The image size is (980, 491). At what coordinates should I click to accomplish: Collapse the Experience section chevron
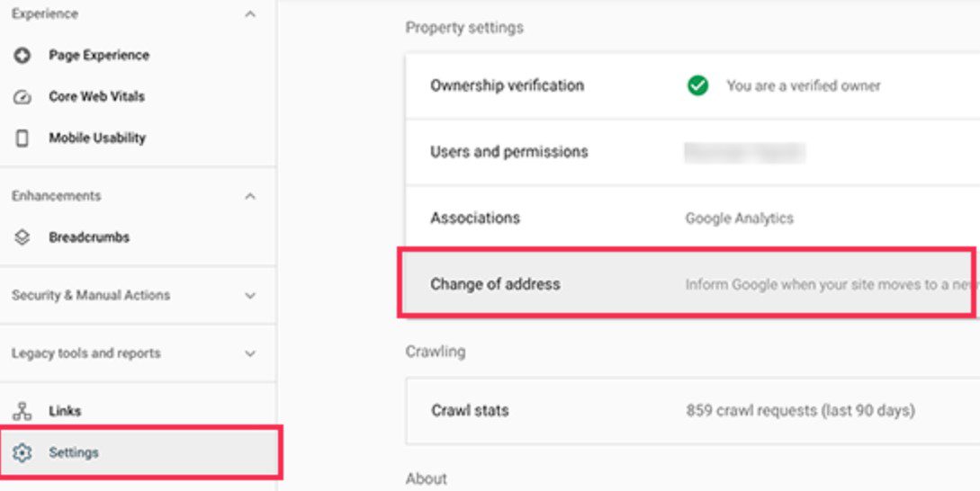250,15
